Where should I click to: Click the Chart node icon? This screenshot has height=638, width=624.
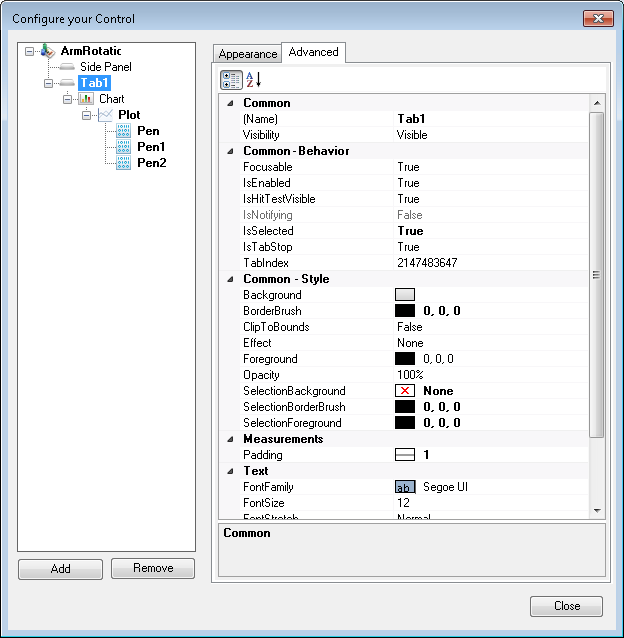87,99
